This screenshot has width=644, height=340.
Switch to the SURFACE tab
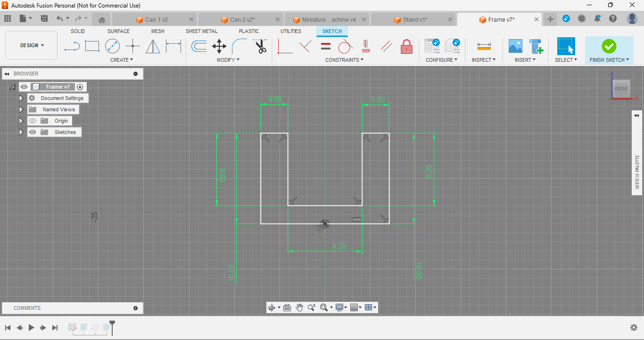(x=118, y=31)
